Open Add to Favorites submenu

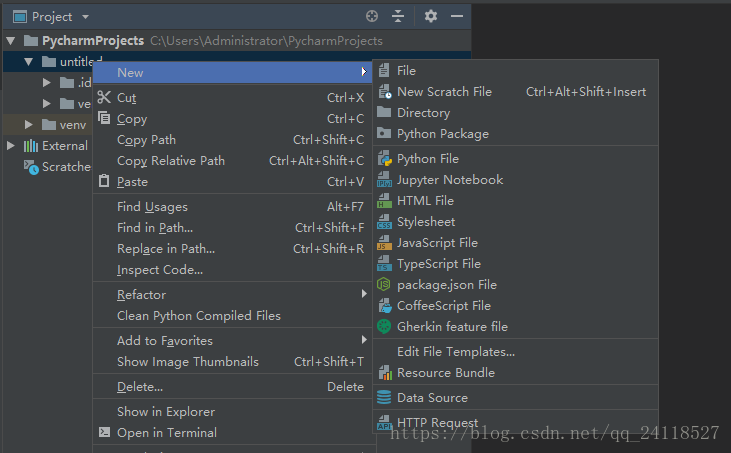click(x=232, y=341)
